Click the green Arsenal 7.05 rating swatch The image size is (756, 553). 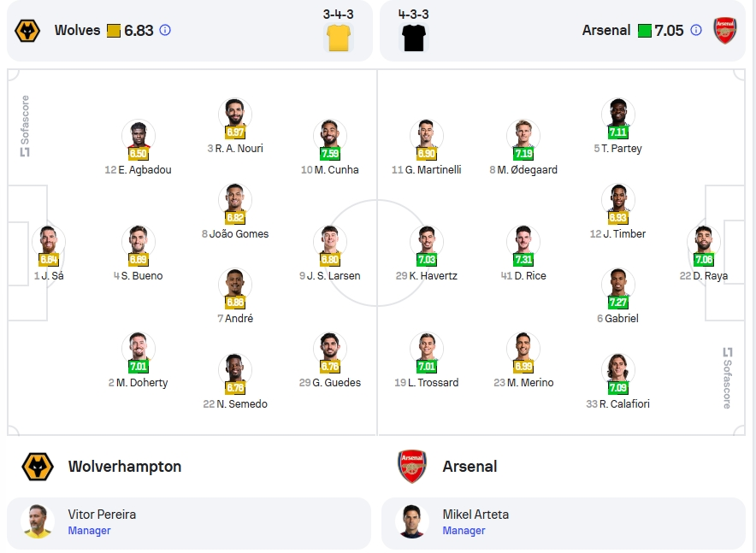(x=644, y=31)
